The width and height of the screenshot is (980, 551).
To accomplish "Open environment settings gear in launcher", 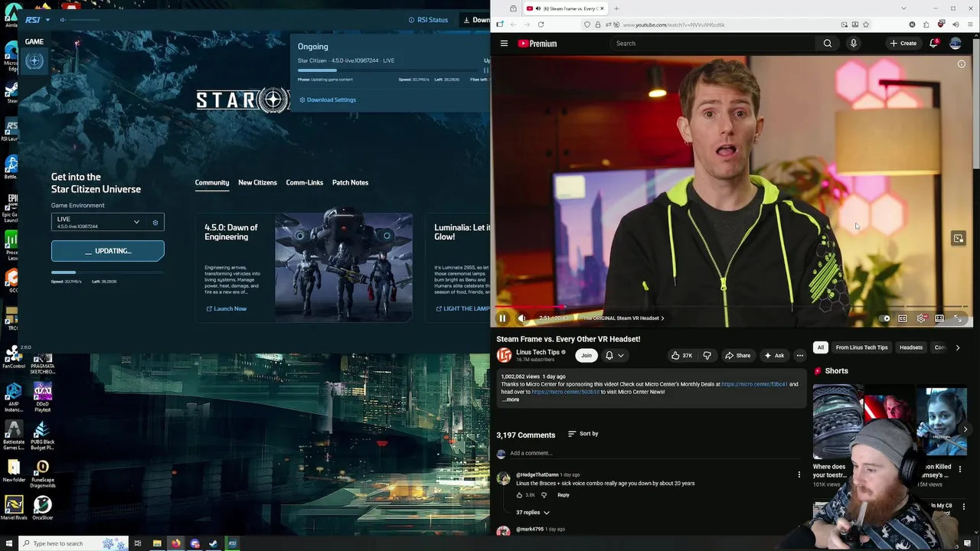I will [155, 223].
